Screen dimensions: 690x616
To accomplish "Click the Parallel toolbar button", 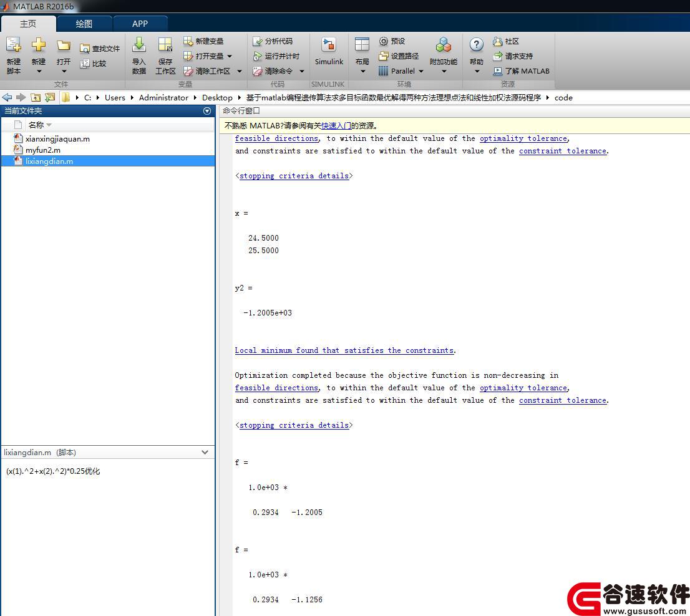I will point(397,71).
